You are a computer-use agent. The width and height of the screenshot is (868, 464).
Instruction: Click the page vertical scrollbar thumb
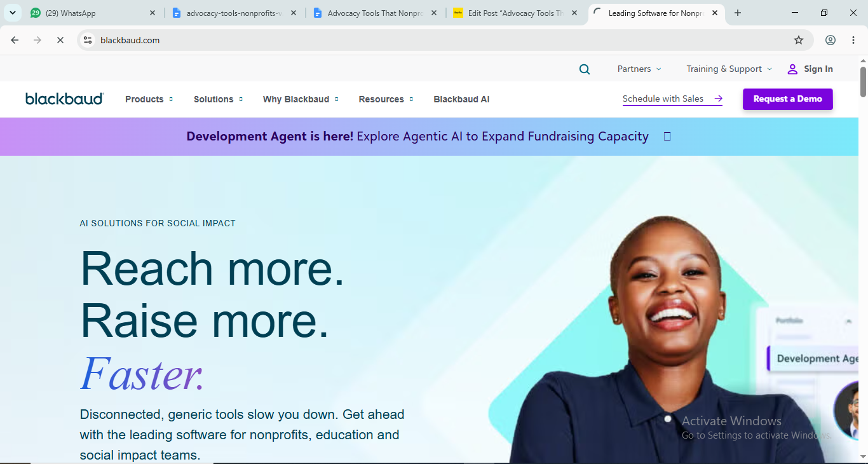[863, 81]
